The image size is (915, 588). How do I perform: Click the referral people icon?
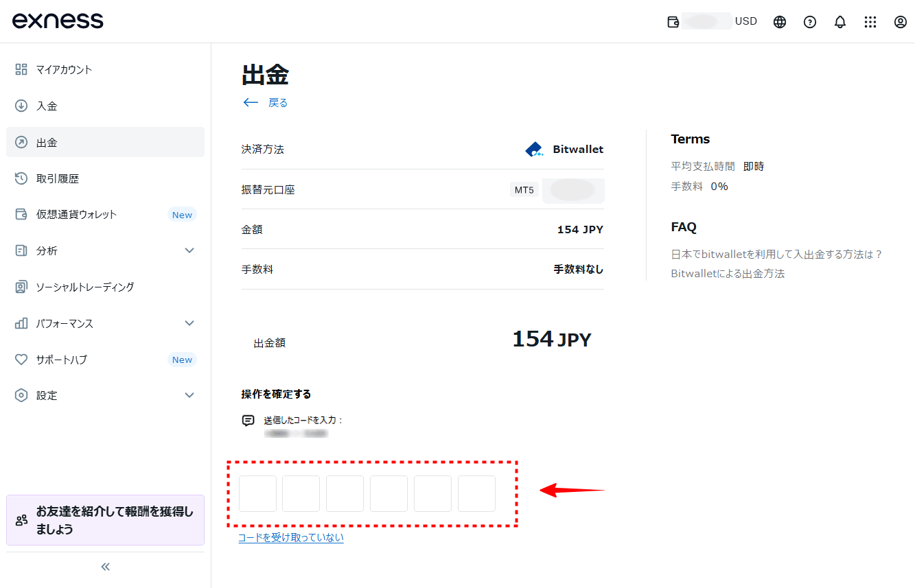point(21,520)
